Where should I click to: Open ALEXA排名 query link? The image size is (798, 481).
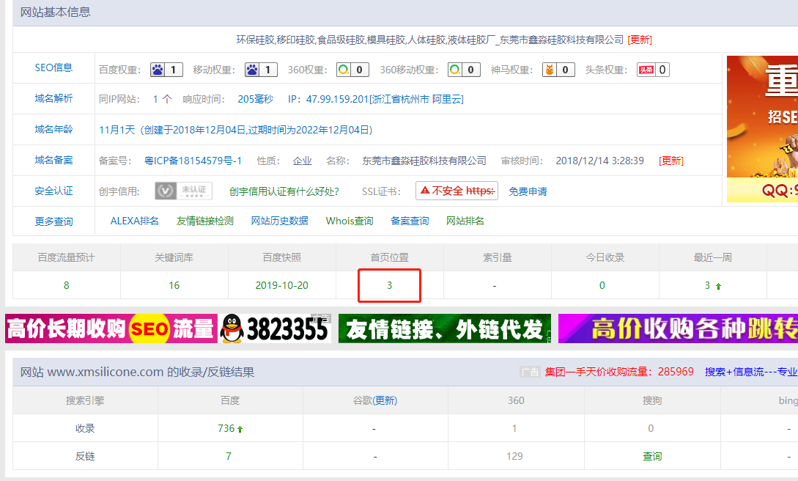134,221
